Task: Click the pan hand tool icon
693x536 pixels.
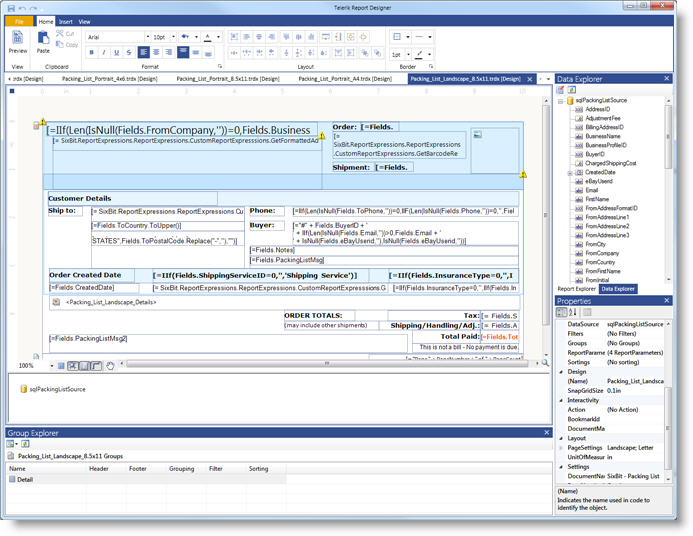Action: (x=110, y=366)
